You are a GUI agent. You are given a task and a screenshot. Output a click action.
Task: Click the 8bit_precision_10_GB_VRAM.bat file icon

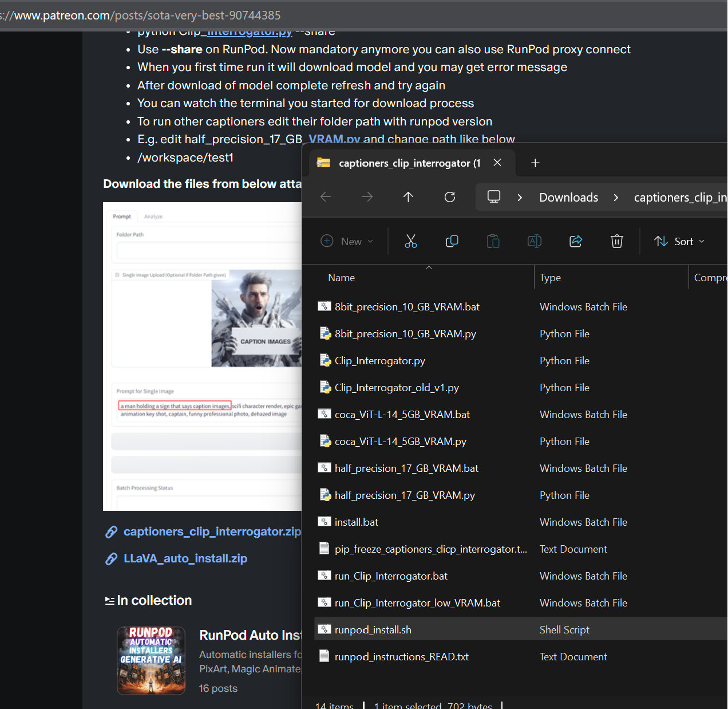(x=325, y=306)
